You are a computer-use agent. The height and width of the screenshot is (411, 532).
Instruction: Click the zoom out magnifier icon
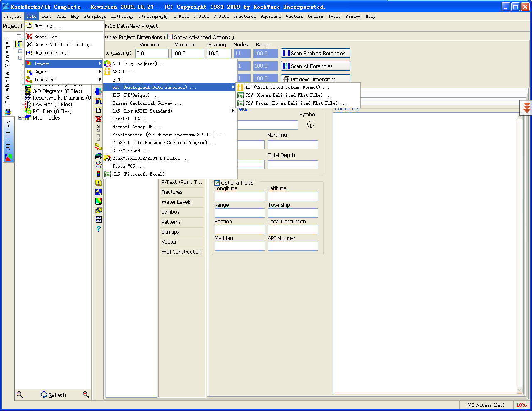coord(86,394)
